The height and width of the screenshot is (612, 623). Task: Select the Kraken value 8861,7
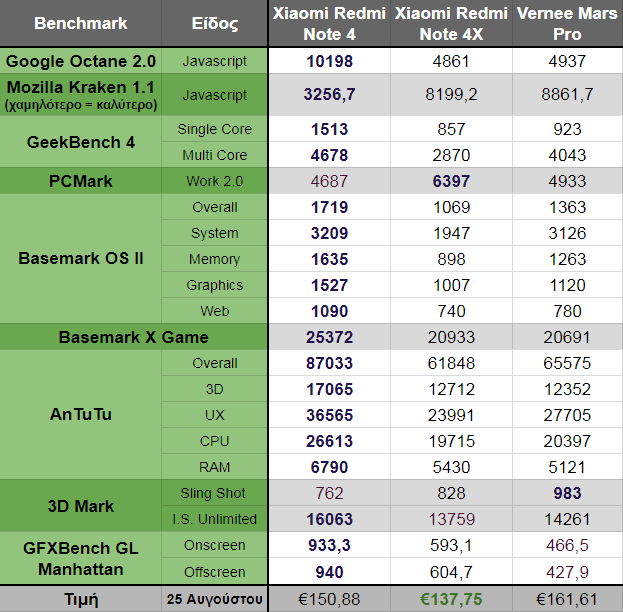point(567,95)
